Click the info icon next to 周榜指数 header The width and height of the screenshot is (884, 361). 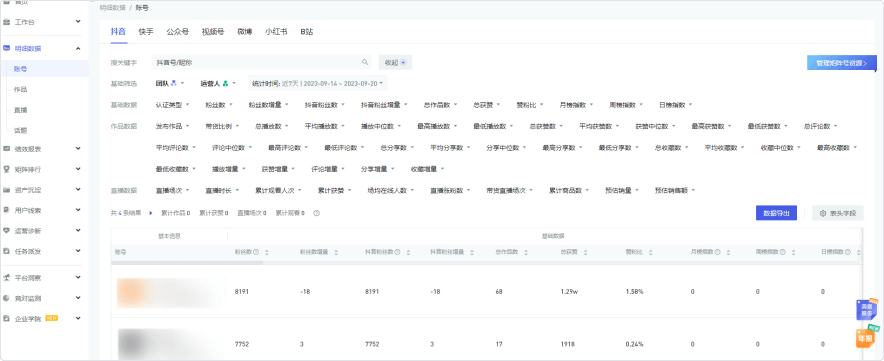pyautogui.click(x=783, y=252)
